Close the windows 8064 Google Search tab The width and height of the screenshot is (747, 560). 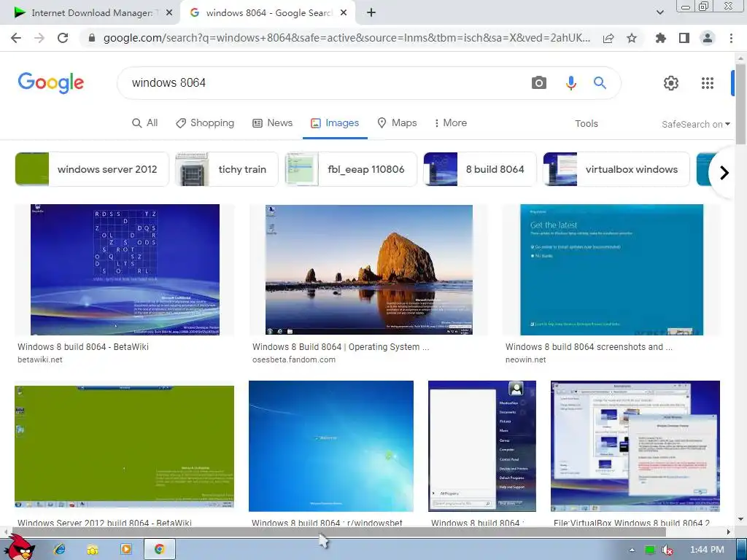pyautogui.click(x=344, y=13)
